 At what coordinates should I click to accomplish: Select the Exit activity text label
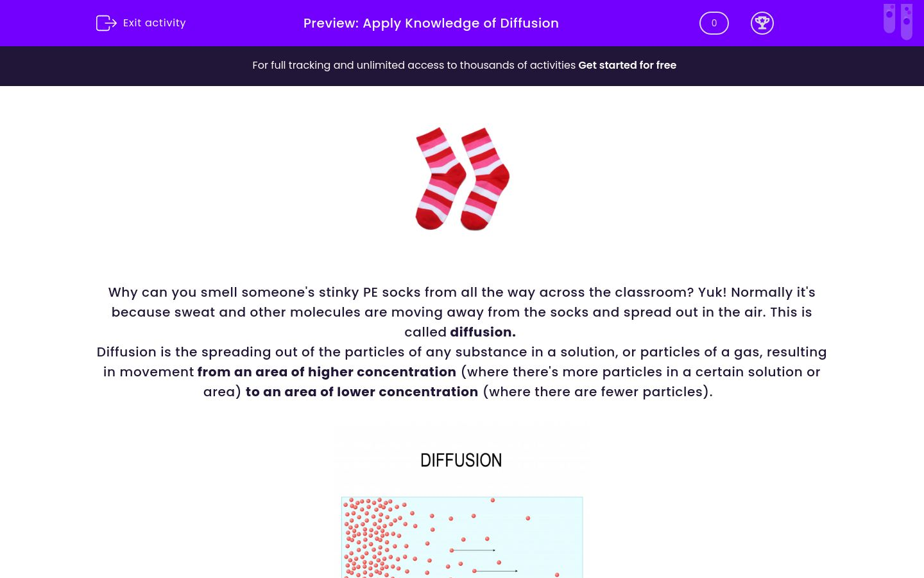point(154,23)
